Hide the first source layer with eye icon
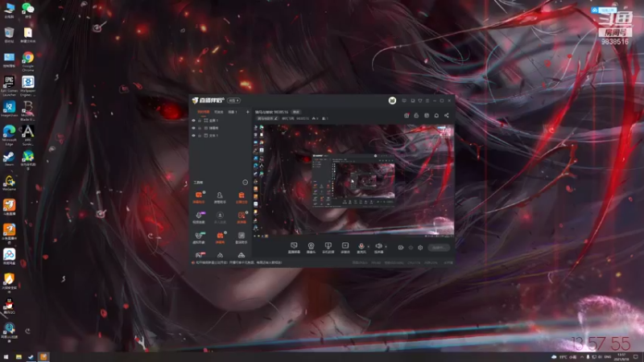This screenshot has height=362, width=644. [x=193, y=121]
